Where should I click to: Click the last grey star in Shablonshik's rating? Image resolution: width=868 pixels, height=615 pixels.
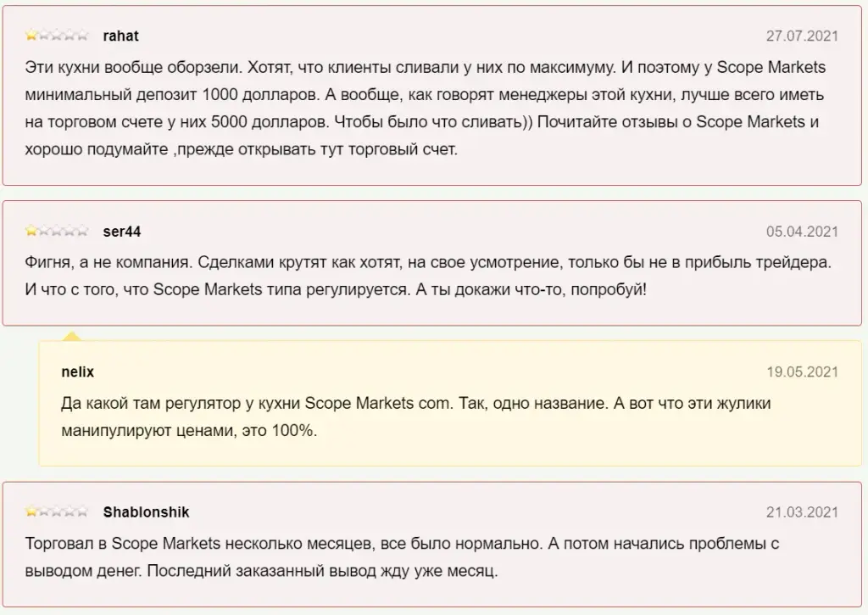(82, 512)
